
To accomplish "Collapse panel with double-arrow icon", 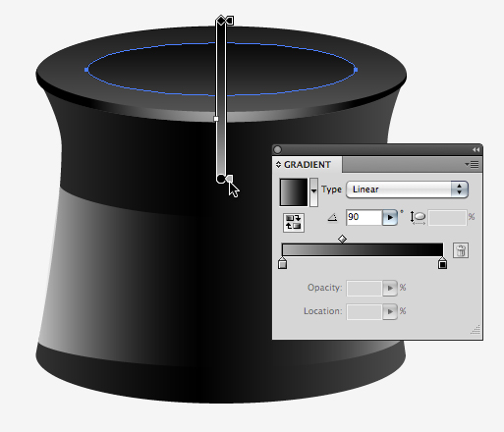I will (476, 149).
